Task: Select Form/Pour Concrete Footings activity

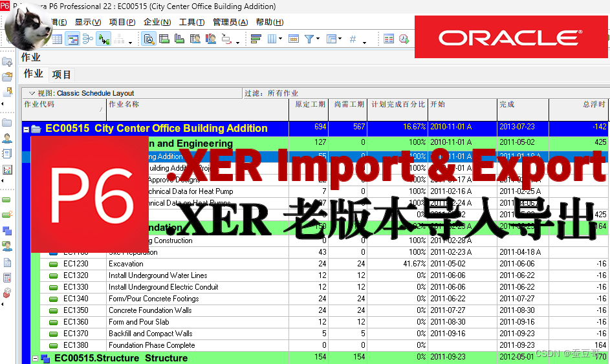Action: pyautogui.click(x=154, y=299)
